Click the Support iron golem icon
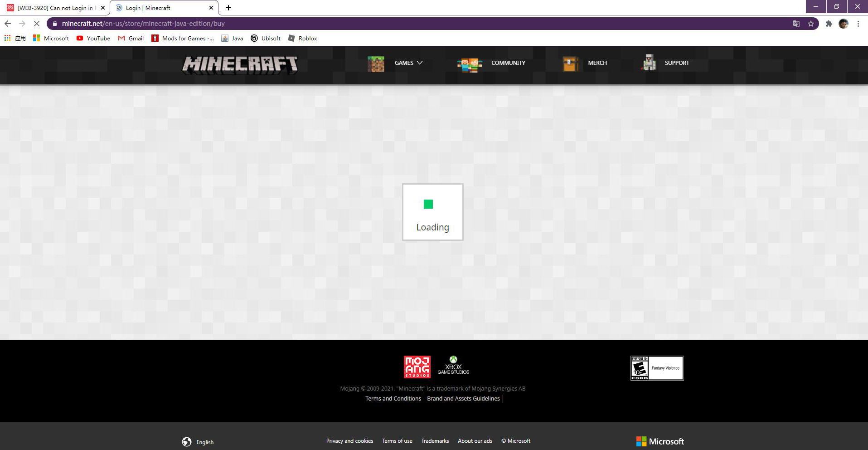This screenshot has height=450, width=868. [649, 63]
